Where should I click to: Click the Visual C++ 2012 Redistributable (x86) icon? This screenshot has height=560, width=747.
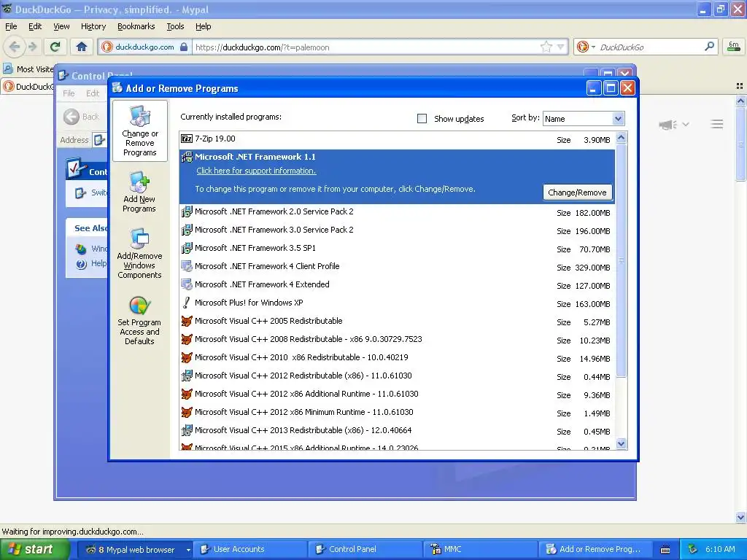[x=187, y=376]
